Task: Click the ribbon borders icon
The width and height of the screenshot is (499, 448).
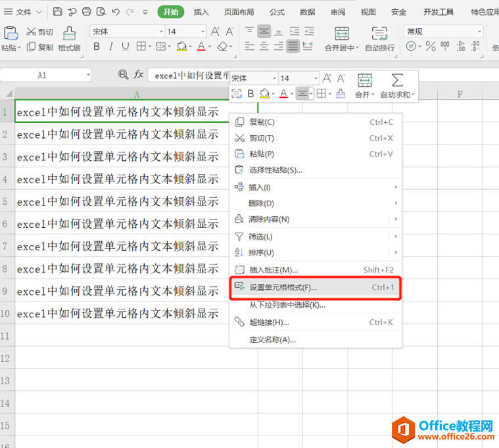Action: (141, 47)
